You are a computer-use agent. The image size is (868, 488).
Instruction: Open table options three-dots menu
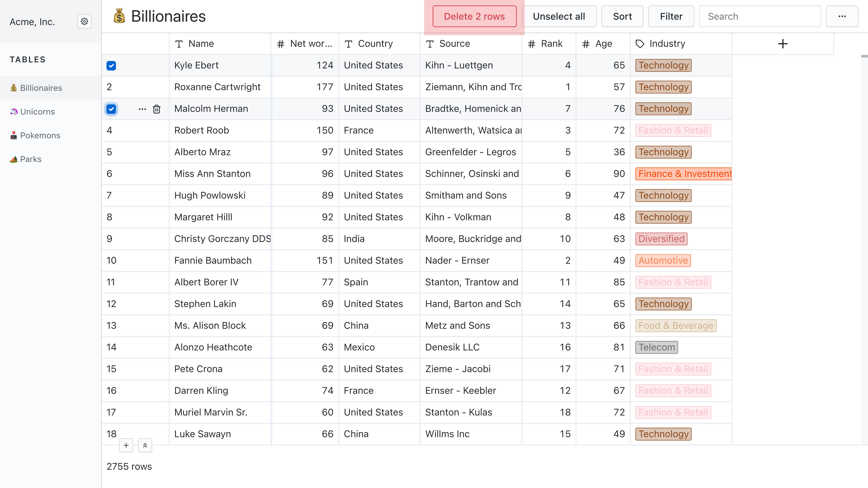pyautogui.click(x=842, y=16)
